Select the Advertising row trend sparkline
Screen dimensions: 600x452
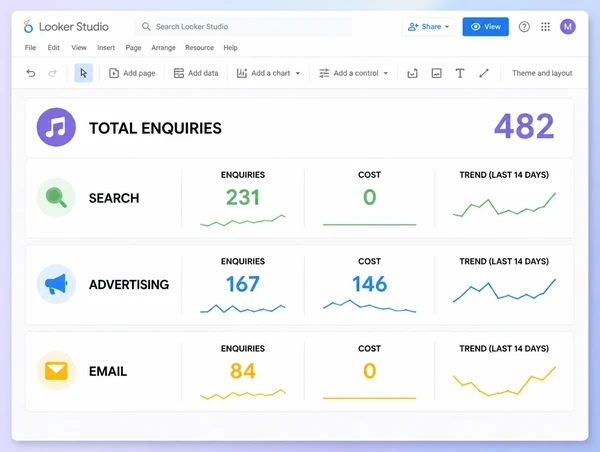[x=504, y=291]
